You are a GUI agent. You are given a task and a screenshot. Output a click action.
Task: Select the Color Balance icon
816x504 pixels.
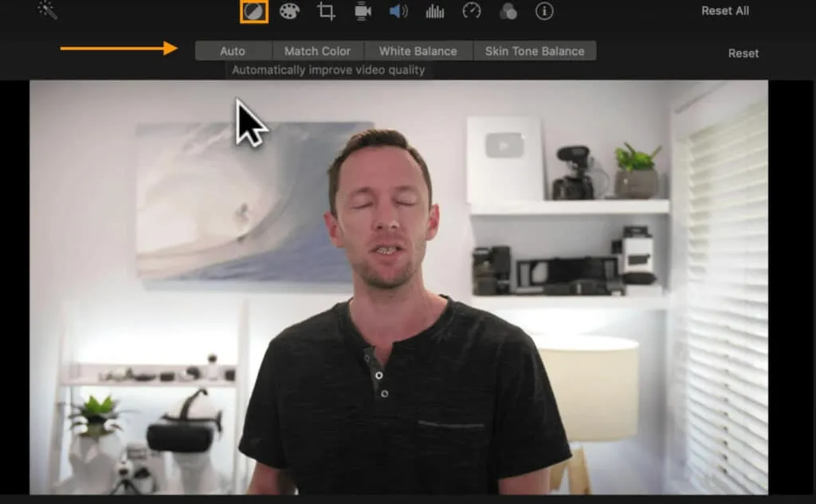tap(254, 11)
